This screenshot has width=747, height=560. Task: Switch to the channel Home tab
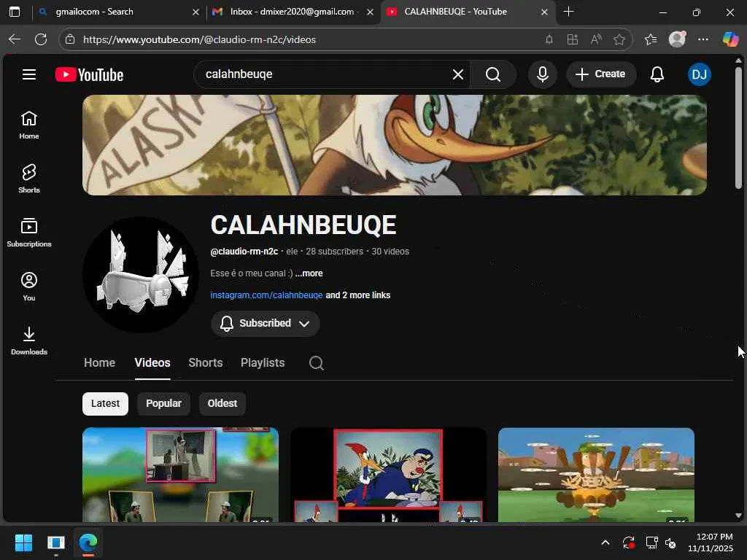point(99,363)
